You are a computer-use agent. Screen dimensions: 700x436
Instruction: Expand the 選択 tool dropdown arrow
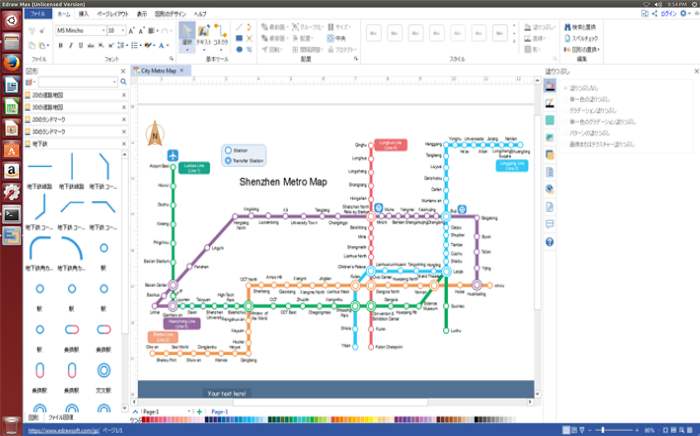[187, 50]
